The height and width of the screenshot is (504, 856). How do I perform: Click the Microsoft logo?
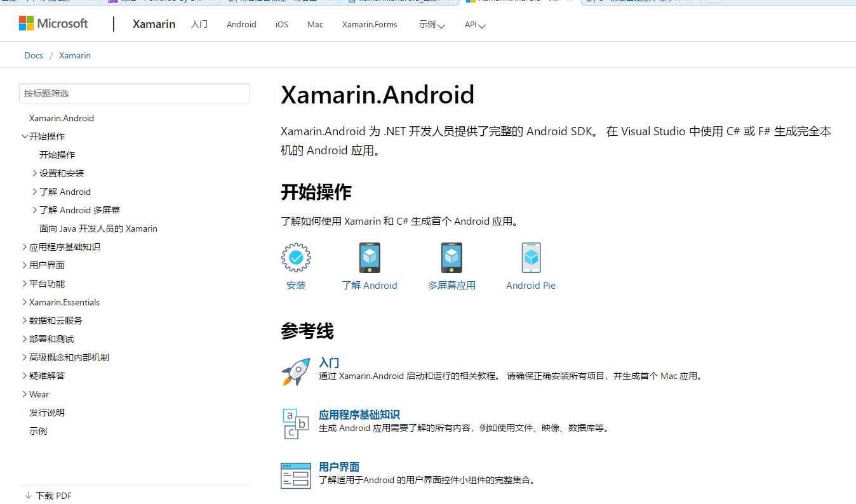(53, 23)
